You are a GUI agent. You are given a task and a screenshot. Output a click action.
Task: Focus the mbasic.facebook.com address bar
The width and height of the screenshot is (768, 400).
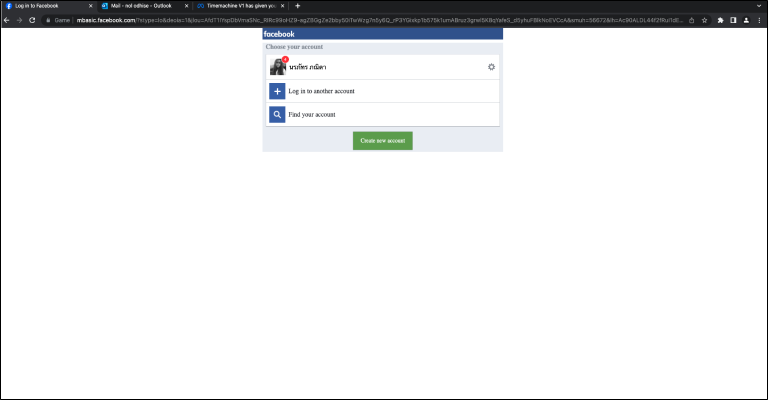(367, 20)
